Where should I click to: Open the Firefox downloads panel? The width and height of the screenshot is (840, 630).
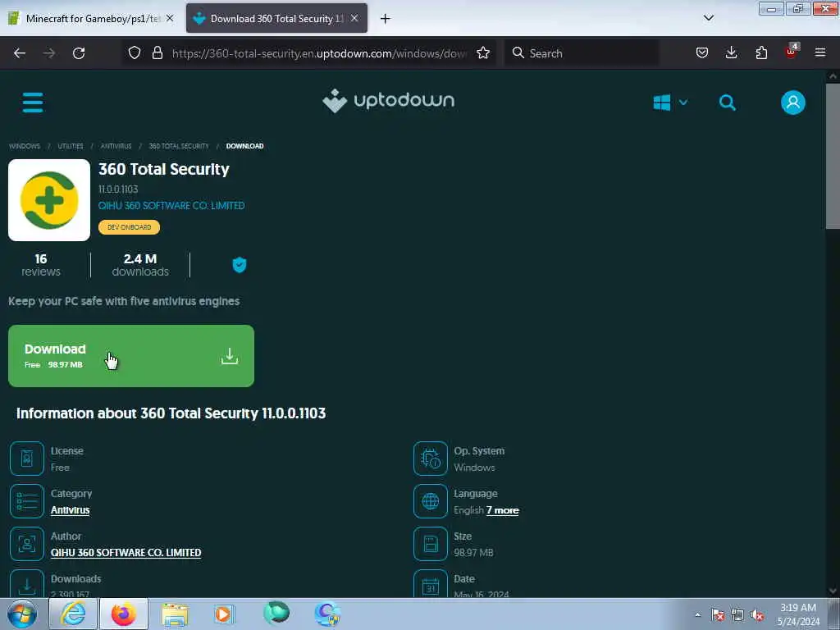tap(731, 52)
